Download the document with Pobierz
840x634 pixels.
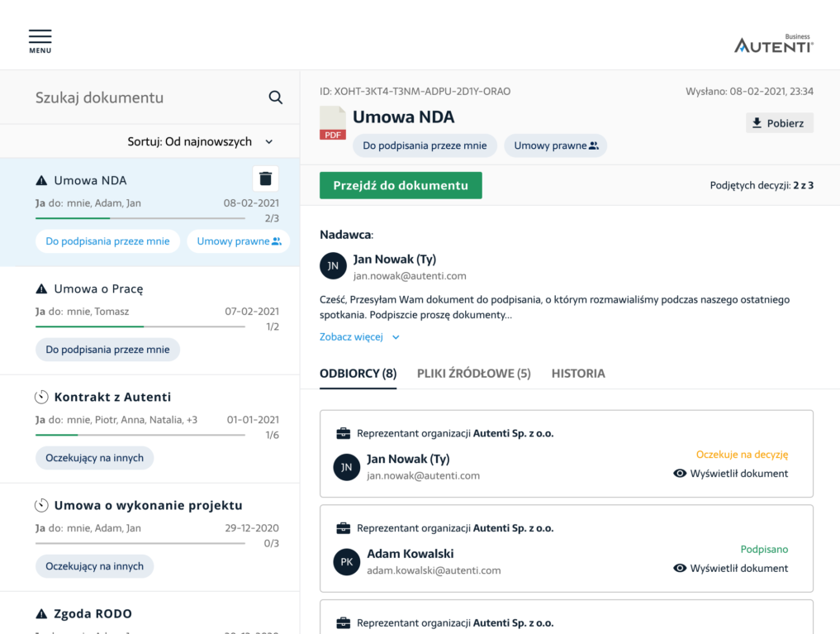pos(779,123)
